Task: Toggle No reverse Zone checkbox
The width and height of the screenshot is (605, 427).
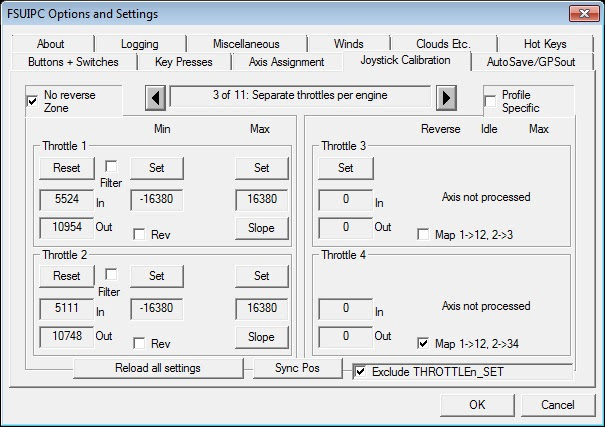Action: point(32,101)
